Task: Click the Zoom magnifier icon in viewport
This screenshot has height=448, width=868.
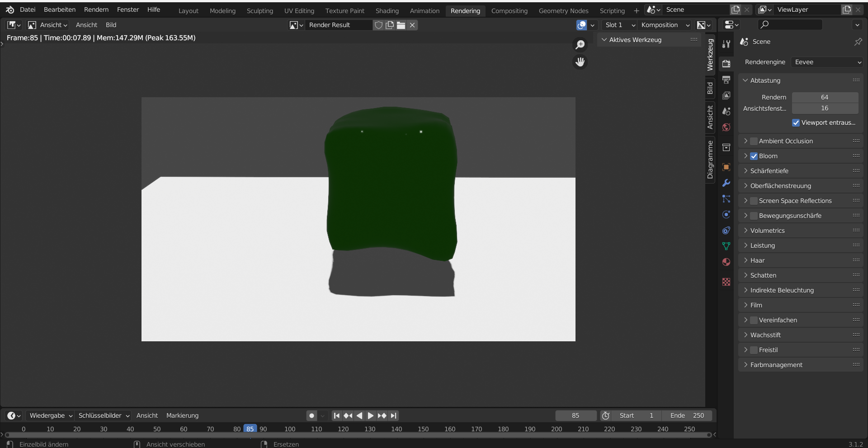Action: point(580,44)
